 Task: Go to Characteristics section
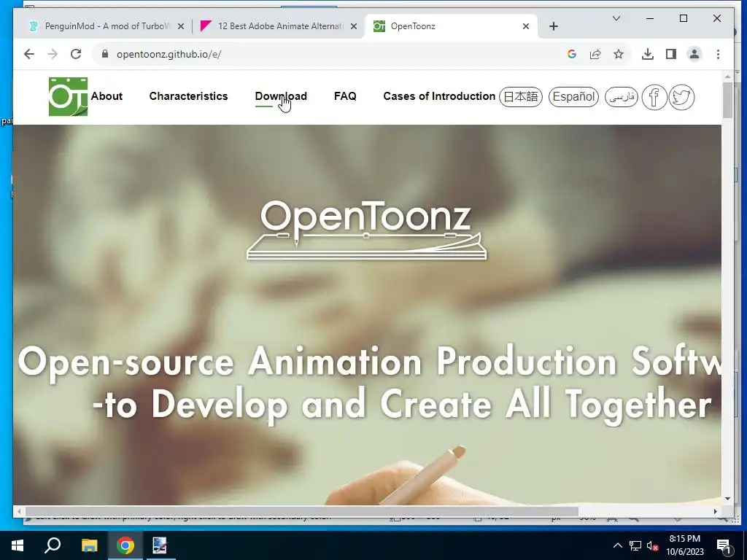(189, 96)
